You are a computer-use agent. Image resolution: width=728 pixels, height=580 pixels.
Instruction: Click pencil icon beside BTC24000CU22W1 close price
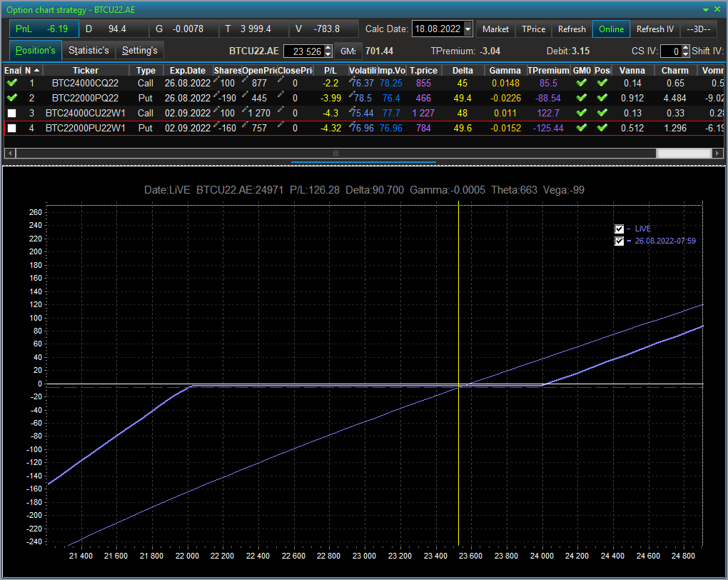pos(280,110)
